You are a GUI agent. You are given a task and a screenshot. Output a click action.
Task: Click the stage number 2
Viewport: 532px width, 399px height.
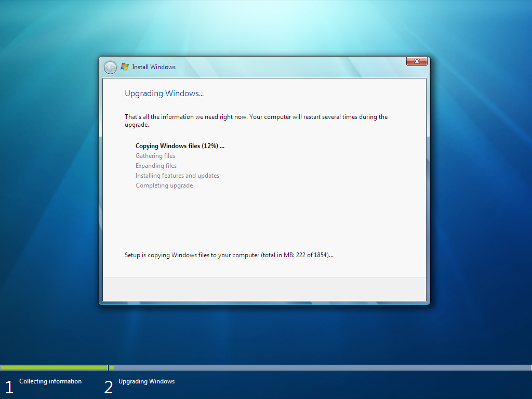108,387
